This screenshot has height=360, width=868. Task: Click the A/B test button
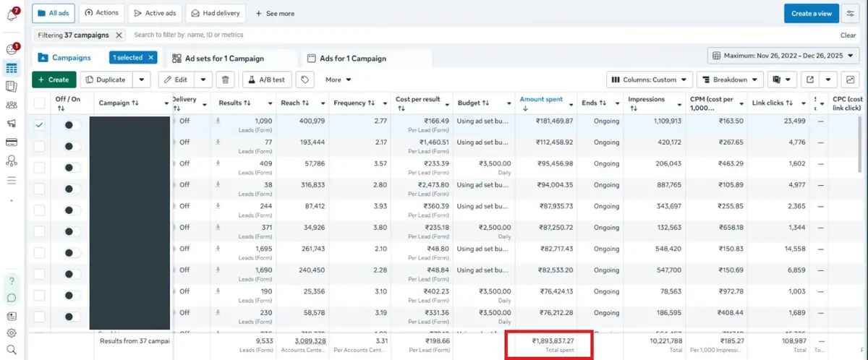pyautogui.click(x=267, y=80)
